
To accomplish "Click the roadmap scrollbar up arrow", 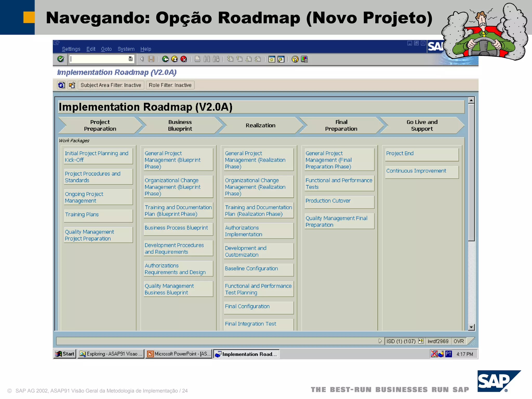I will (x=471, y=100).
